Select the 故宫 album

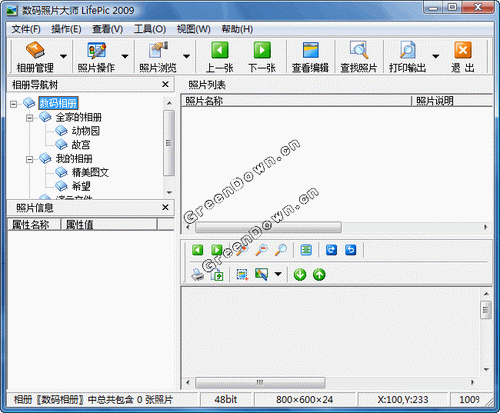[x=81, y=145]
